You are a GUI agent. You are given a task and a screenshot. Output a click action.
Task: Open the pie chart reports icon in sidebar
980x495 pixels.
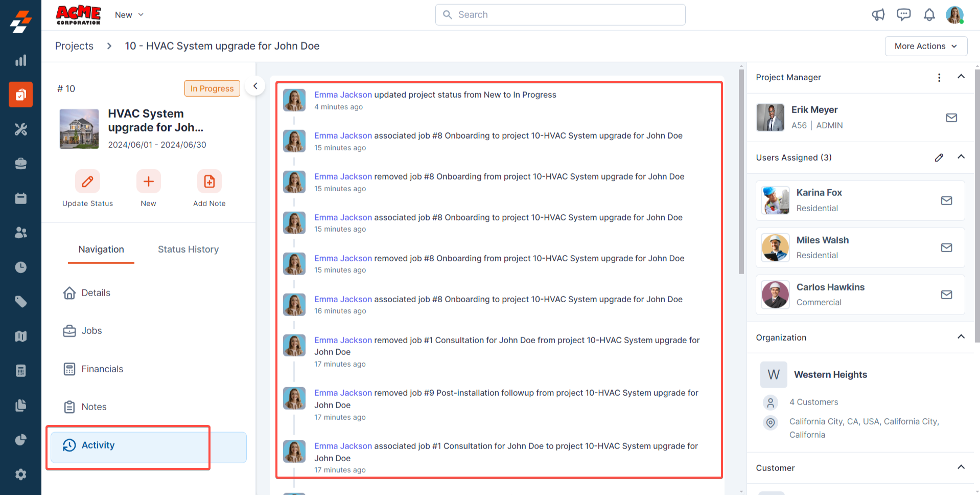tap(20, 440)
